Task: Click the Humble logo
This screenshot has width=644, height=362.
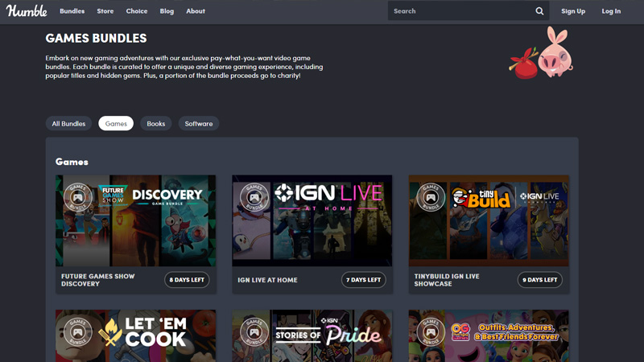Action: [27, 11]
